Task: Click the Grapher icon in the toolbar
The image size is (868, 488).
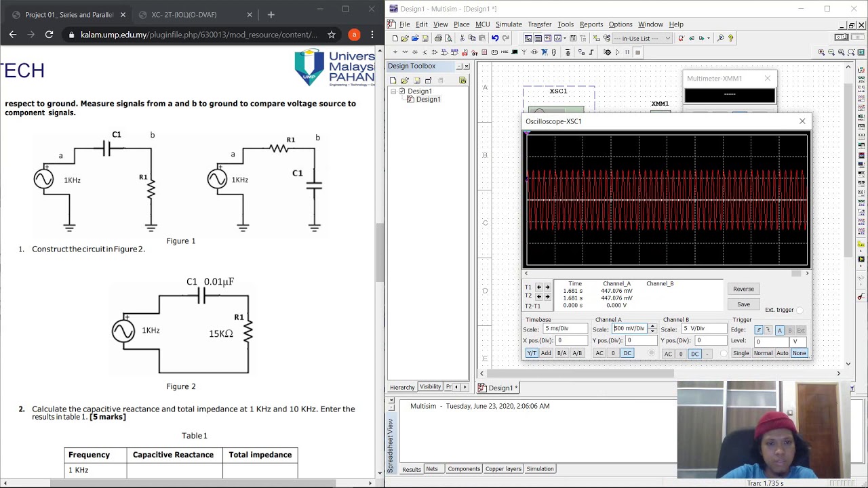Action: pos(557,38)
